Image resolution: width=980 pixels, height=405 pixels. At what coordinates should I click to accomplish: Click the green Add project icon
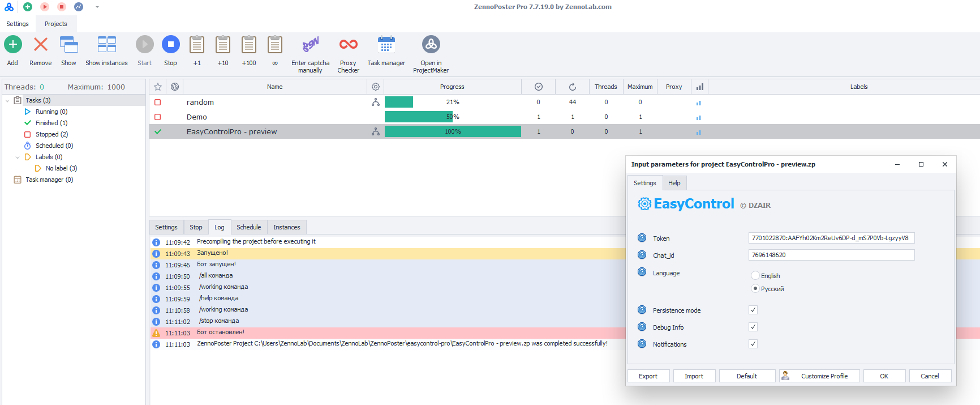[x=13, y=44]
